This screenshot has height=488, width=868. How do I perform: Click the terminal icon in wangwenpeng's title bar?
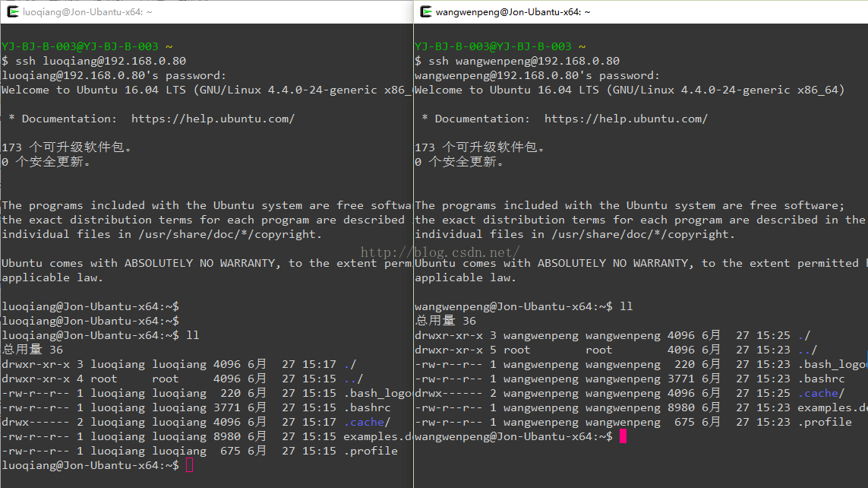(x=425, y=11)
